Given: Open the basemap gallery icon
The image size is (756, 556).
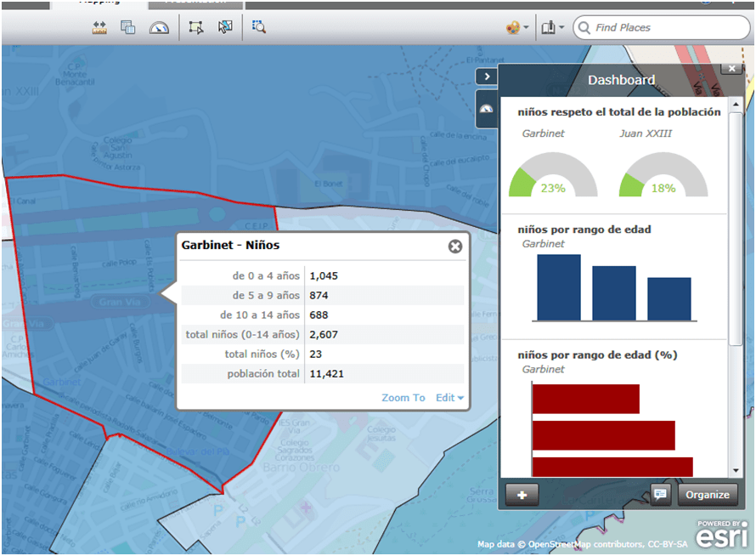Looking at the screenshot, I should click(548, 27).
